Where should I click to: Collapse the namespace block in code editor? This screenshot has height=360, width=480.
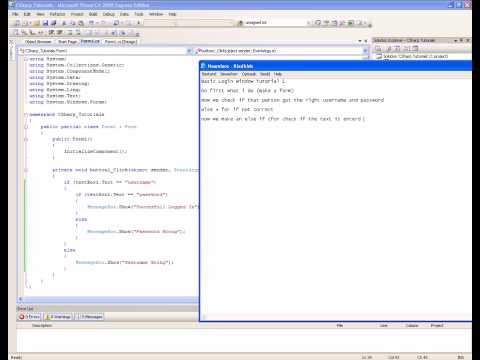tap(26, 114)
